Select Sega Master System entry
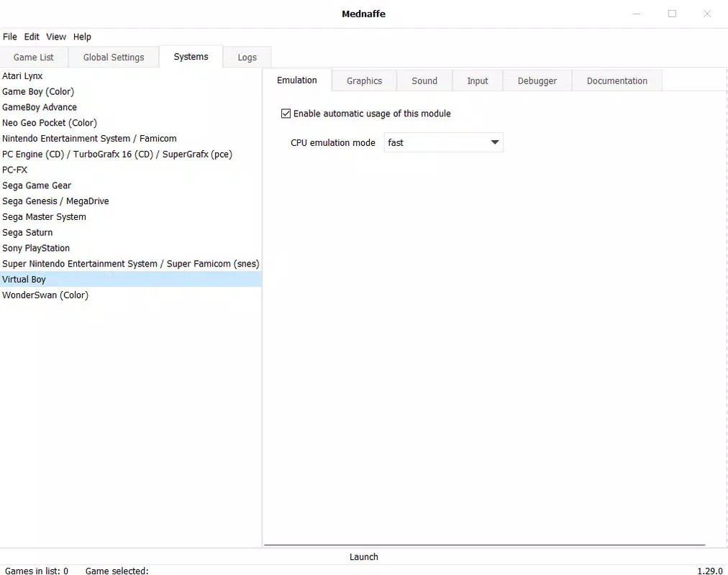This screenshot has height=575, width=728. (x=131, y=216)
